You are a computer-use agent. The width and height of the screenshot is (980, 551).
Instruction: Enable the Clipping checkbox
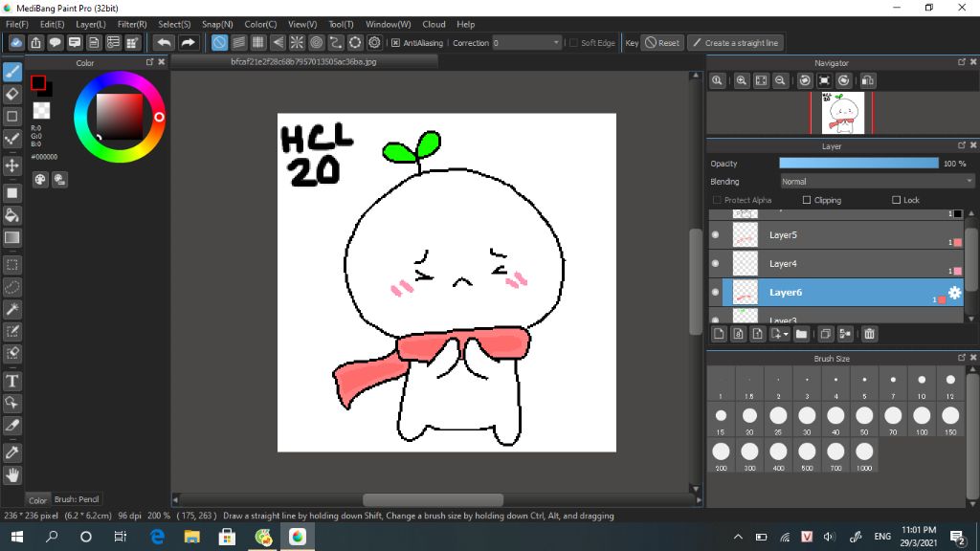[x=806, y=200]
